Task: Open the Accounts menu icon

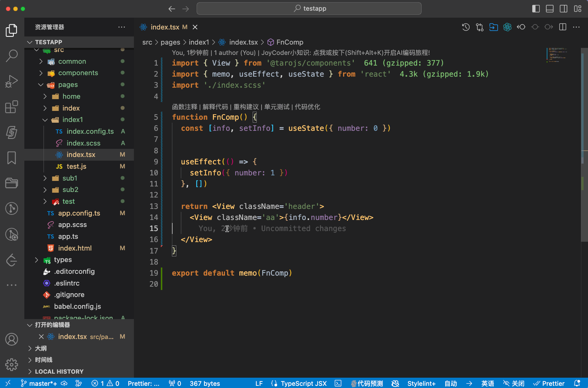Action: click(11, 339)
